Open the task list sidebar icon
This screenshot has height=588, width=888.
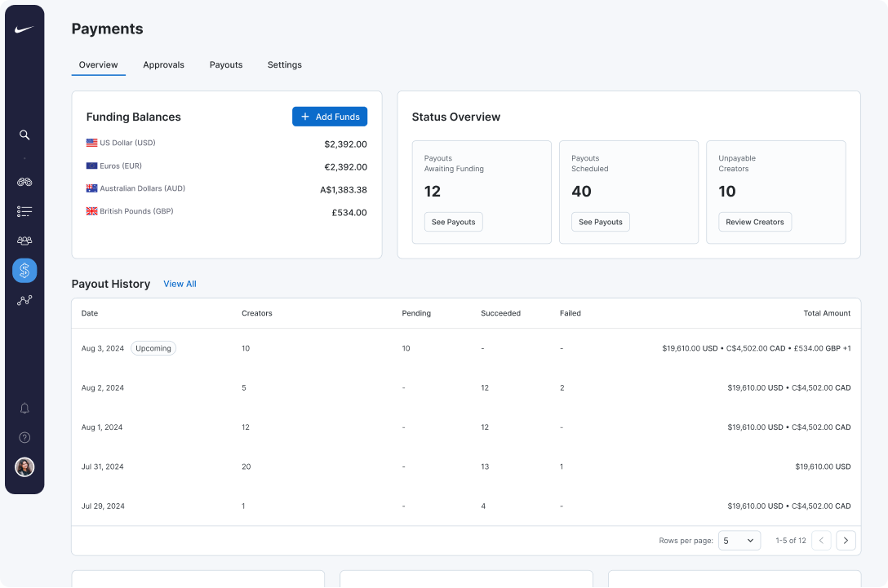(24, 211)
